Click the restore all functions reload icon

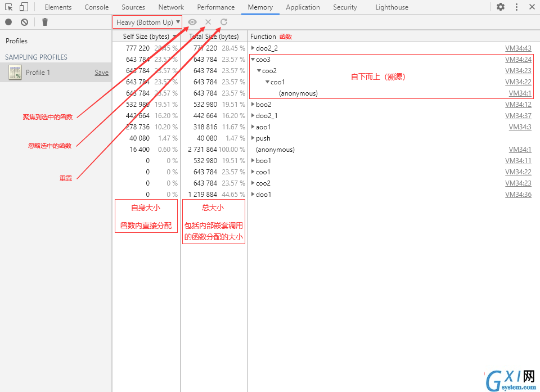[x=224, y=22]
